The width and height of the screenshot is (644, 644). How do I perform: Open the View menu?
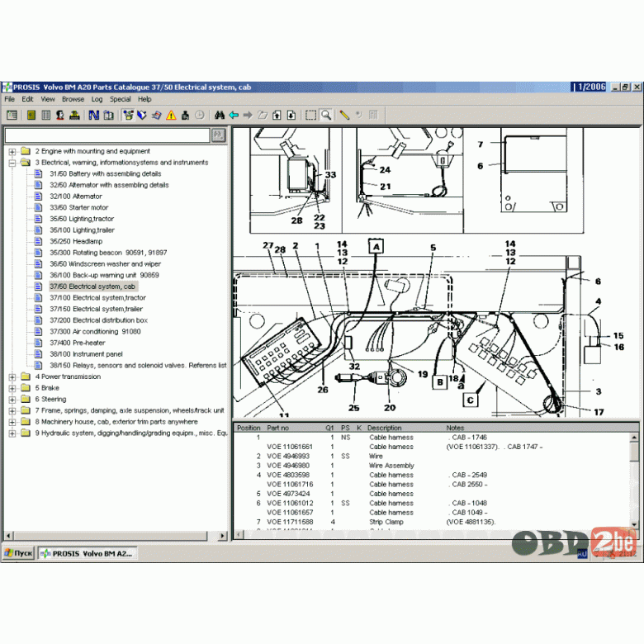pyautogui.click(x=48, y=99)
